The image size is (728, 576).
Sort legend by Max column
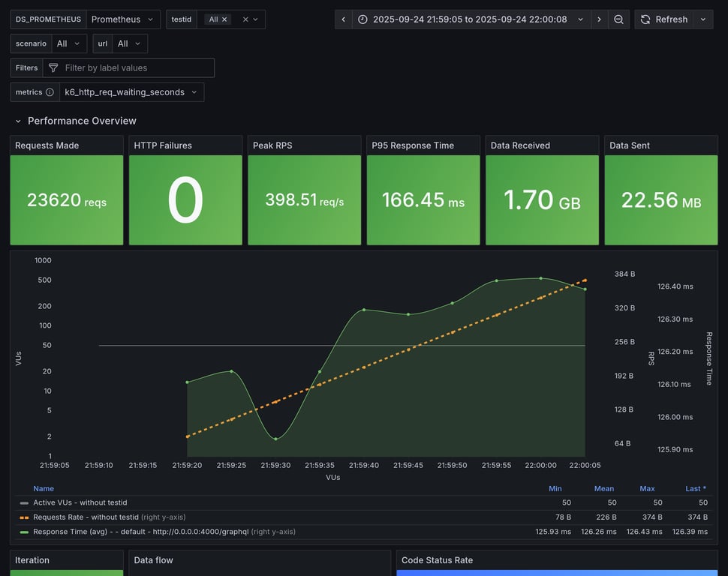point(647,488)
